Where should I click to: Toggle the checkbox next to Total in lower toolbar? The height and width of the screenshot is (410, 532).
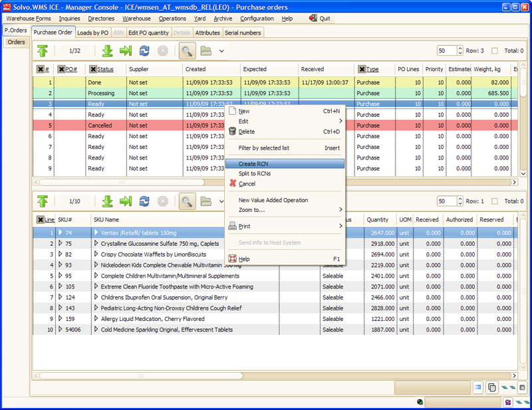[x=494, y=201]
